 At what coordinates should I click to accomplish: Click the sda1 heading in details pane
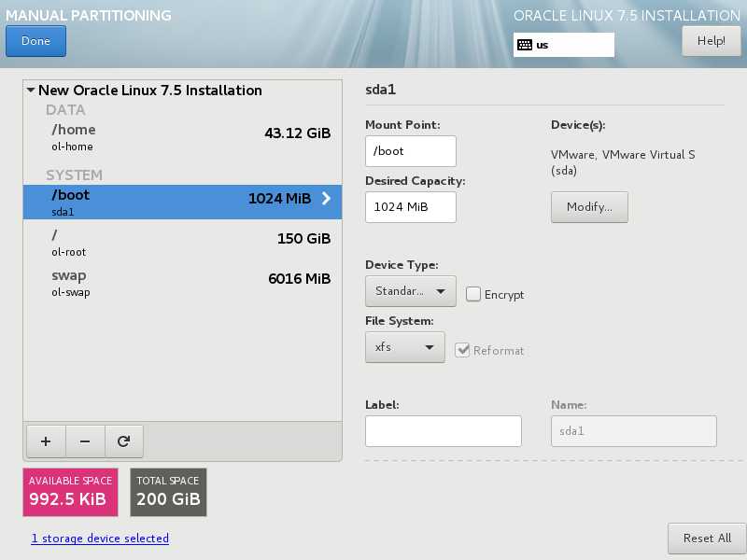pos(381,90)
